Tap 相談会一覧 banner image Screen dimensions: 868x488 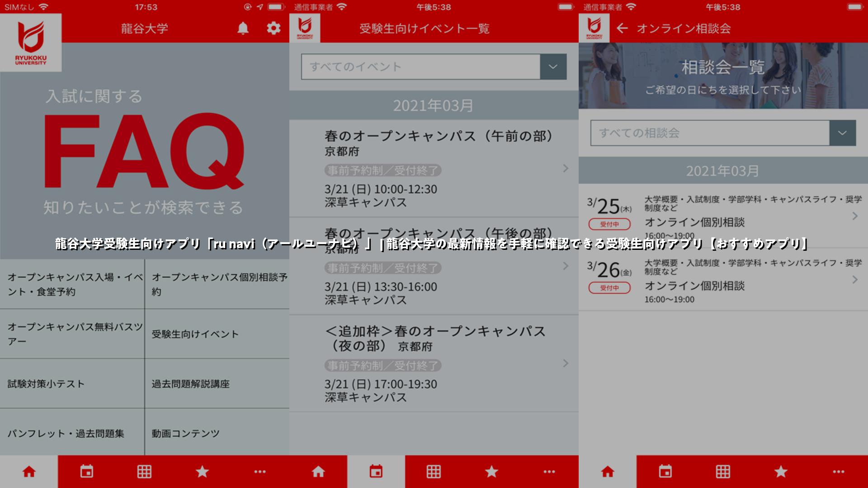[723, 76]
